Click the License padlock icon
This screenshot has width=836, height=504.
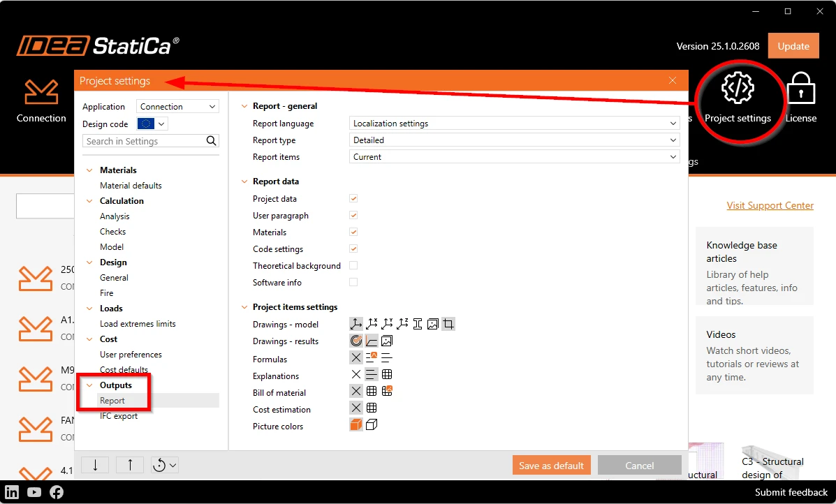[x=801, y=89]
